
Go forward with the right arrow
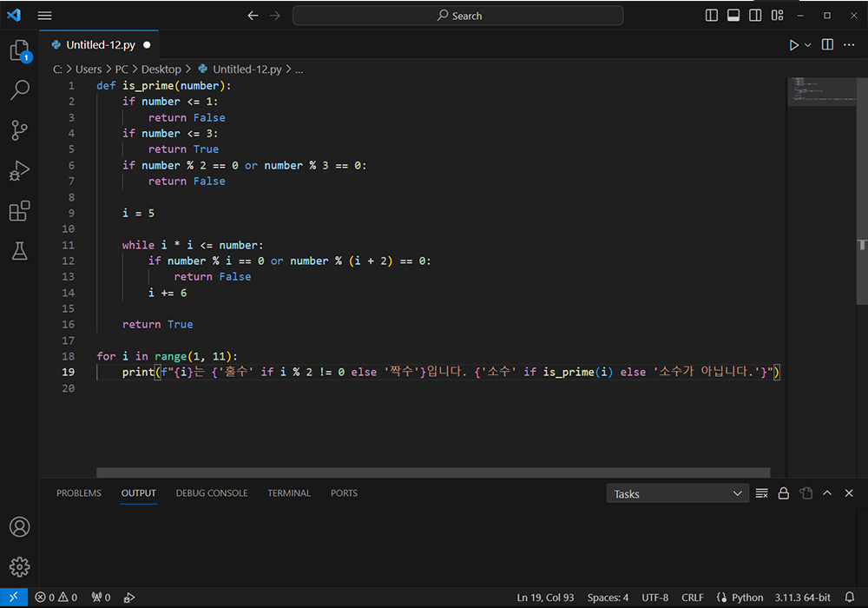pyautogui.click(x=275, y=16)
